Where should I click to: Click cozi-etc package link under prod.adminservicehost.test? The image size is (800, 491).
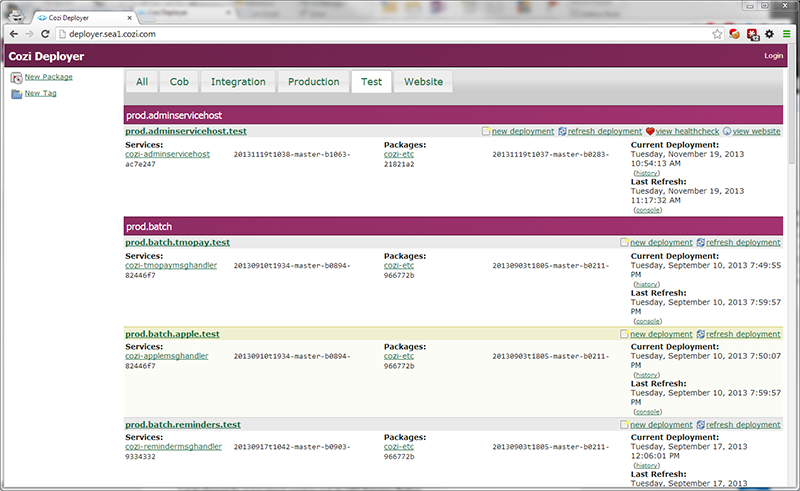point(399,154)
